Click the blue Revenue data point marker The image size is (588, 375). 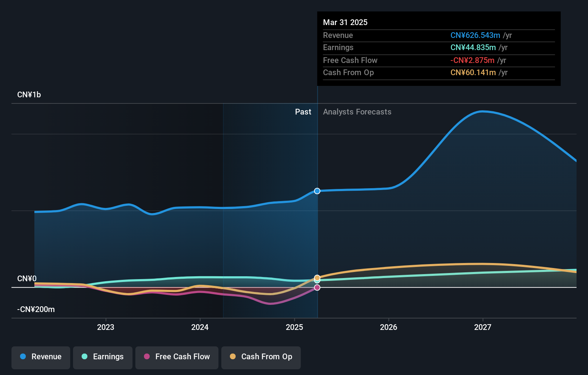coord(317,191)
